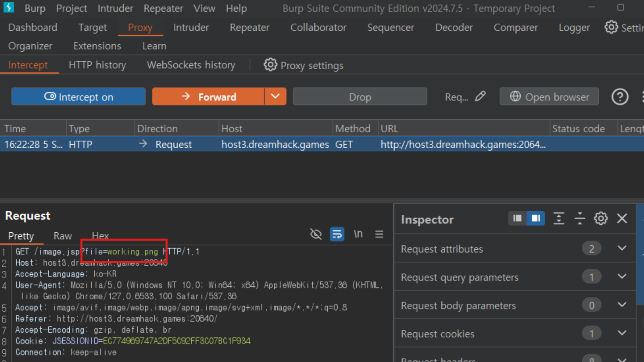Switch to WebSockets history sub-tab
The width and height of the screenshot is (644, 362).
[191, 65]
